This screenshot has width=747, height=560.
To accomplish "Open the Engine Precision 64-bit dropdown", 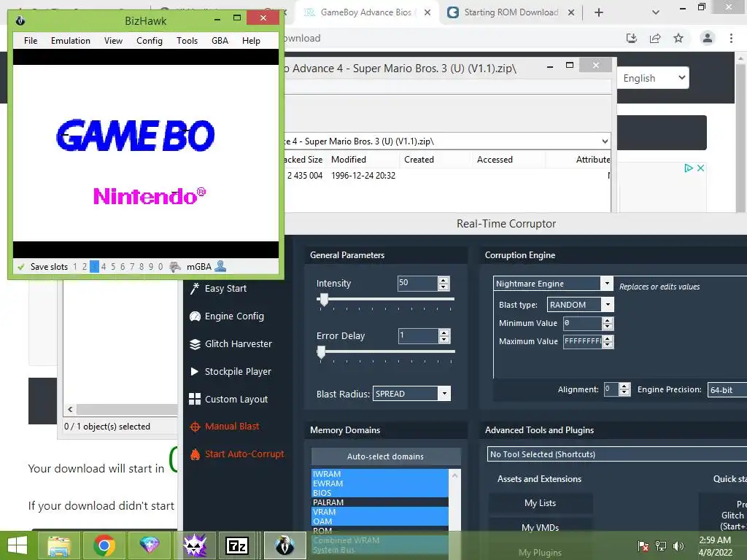I will coord(727,390).
